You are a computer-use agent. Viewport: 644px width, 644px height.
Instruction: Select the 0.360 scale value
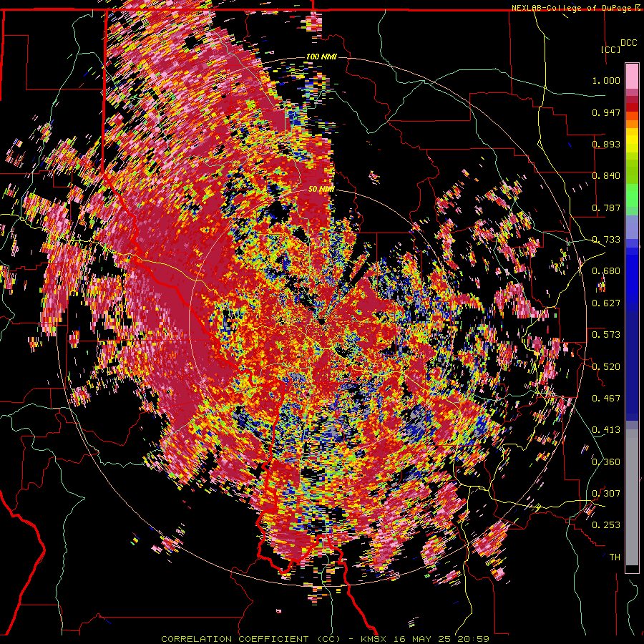(x=606, y=462)
